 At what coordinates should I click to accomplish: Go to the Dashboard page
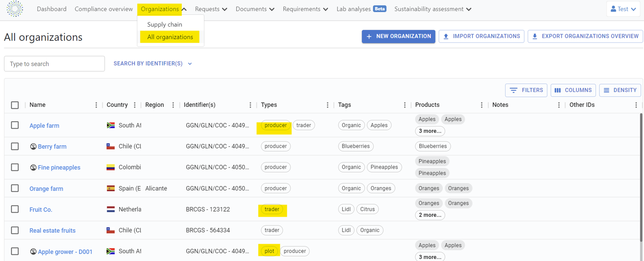click(52, 9)
